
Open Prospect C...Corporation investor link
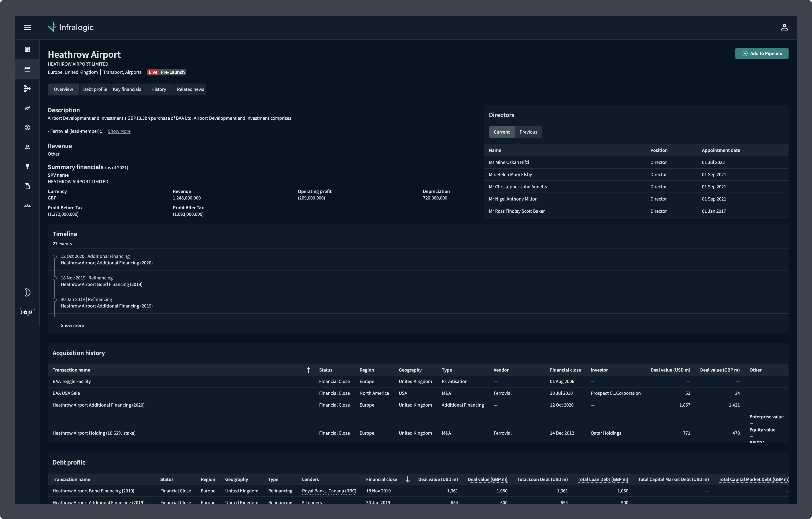(615, 393)
